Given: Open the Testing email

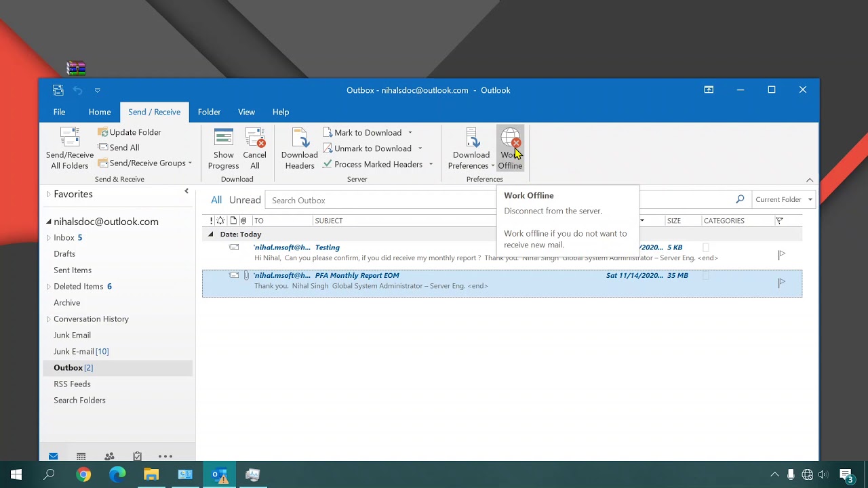Looking at the screenshot, I should pyautogui.click(x=502, y=253).
